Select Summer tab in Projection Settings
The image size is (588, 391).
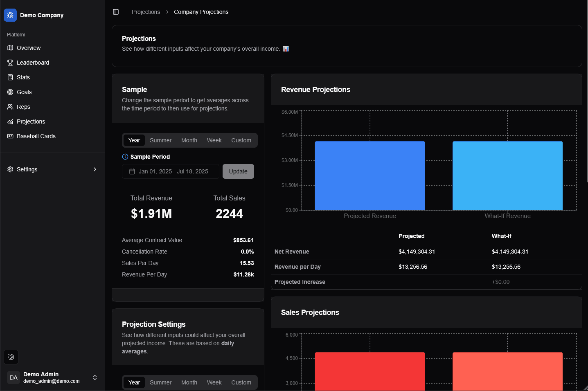(160, 382)
